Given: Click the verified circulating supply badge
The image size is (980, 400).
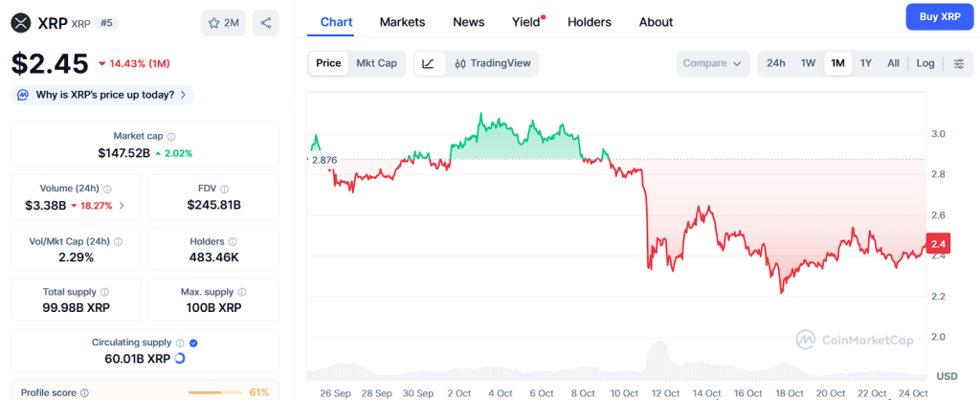Looking at the screenshot, I should point(193,343).
